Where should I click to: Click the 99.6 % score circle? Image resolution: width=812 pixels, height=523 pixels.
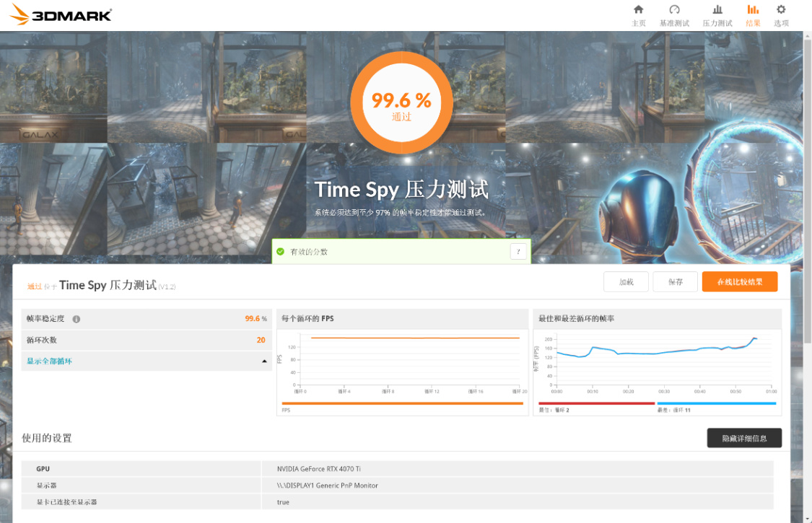click(x=401, y=102)
